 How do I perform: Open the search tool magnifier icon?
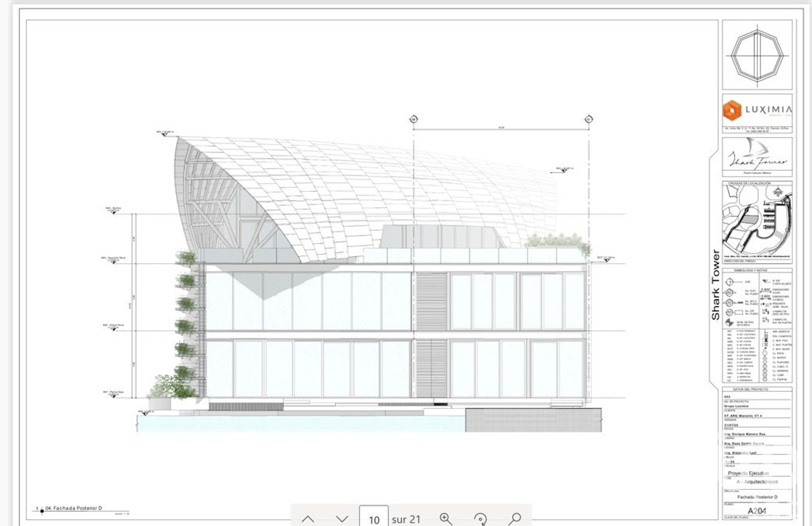(515, 519)
